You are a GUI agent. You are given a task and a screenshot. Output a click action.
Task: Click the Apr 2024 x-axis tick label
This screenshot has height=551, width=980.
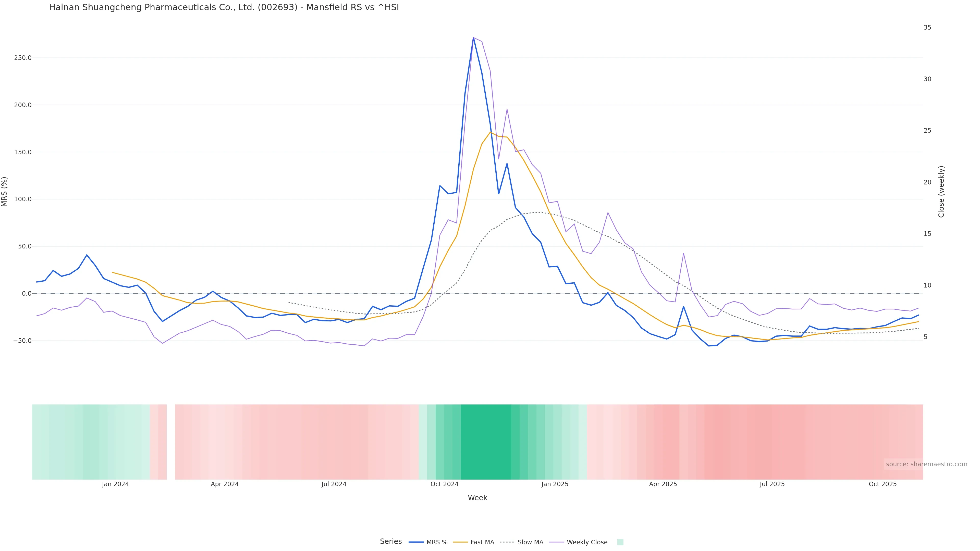(225, 484)
